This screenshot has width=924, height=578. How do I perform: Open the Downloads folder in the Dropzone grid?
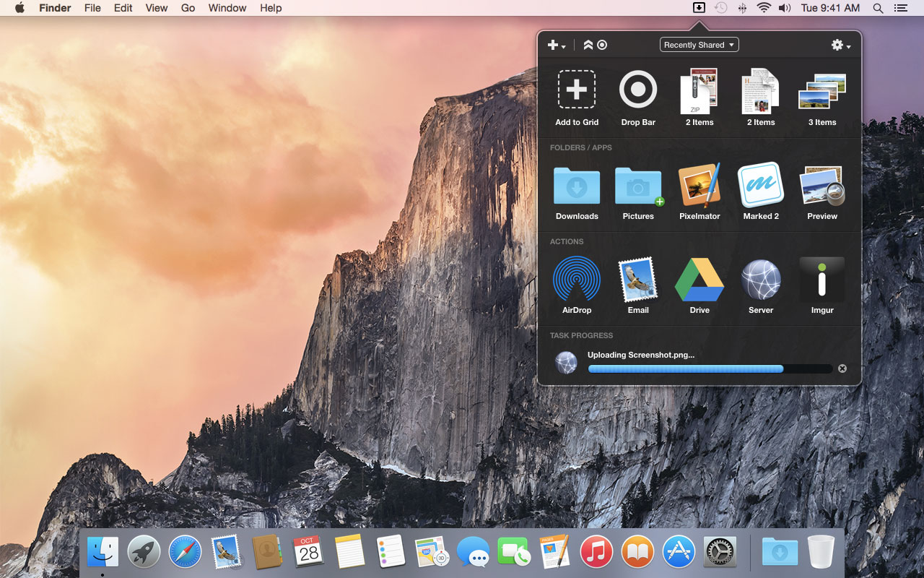coord(577,192)
